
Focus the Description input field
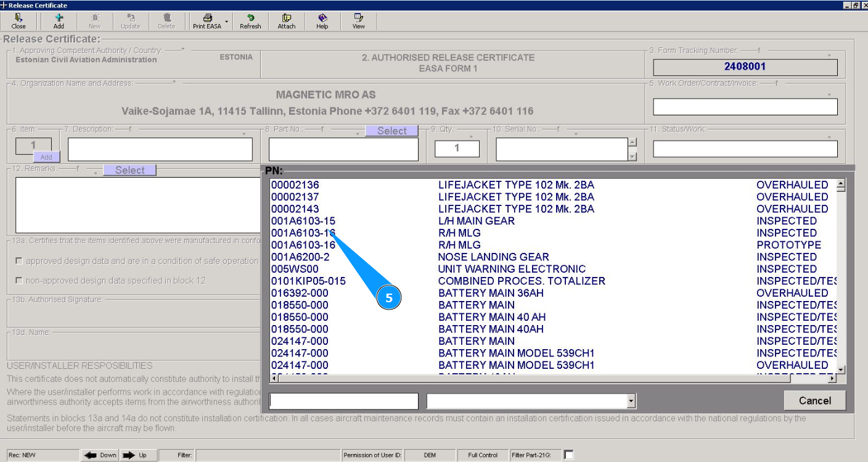[x=160, y=149]
